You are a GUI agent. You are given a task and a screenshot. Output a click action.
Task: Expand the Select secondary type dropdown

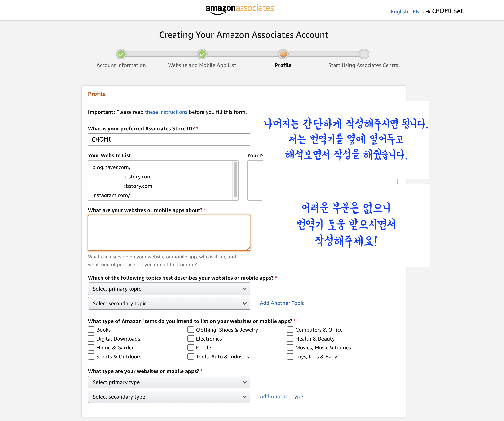(x=169, y=397)
